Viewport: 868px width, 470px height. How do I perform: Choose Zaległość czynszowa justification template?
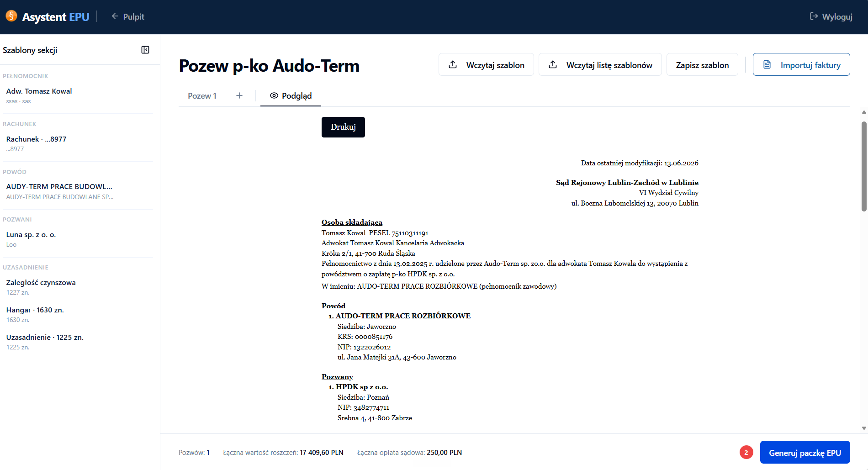pos(79,287)
